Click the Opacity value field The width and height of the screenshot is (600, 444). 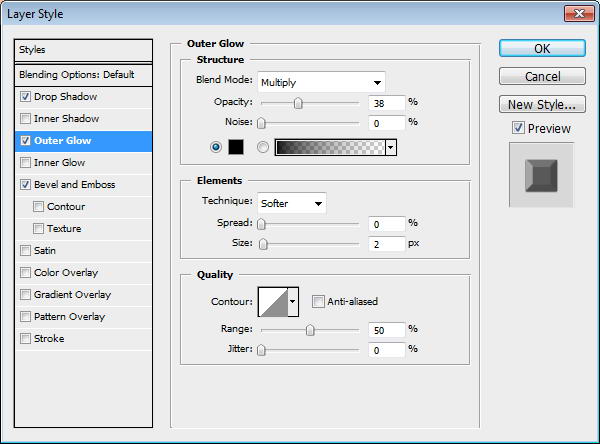point(386,103)
